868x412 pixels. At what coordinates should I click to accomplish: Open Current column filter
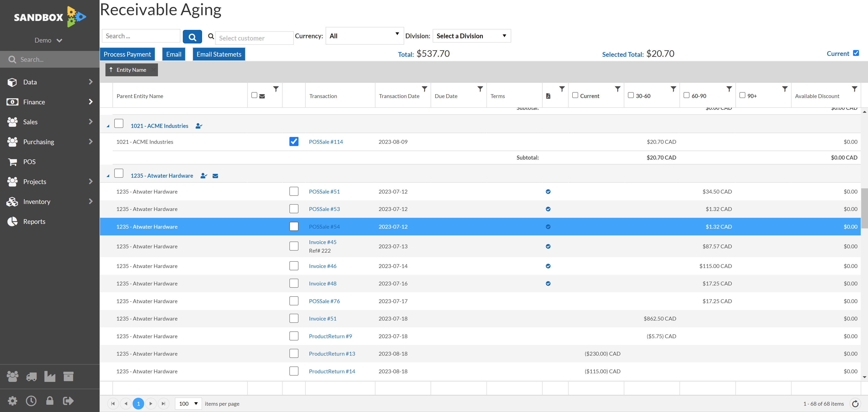[618, 89]
